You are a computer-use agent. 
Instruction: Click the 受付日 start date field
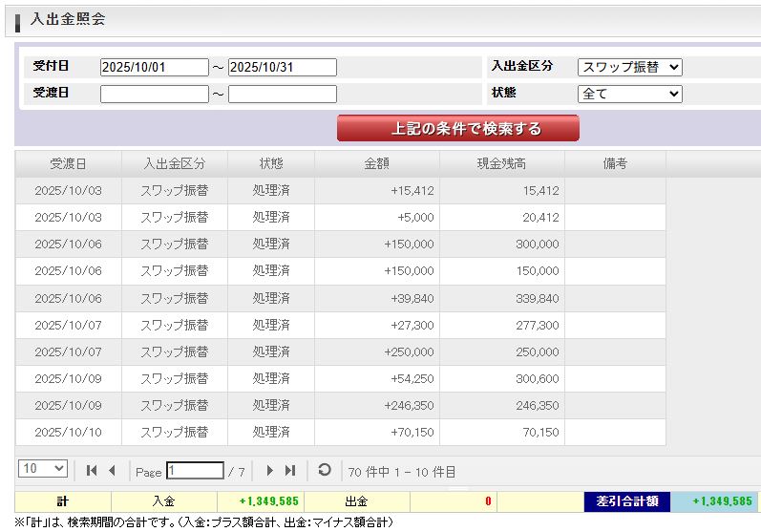[x=154, y=67]
